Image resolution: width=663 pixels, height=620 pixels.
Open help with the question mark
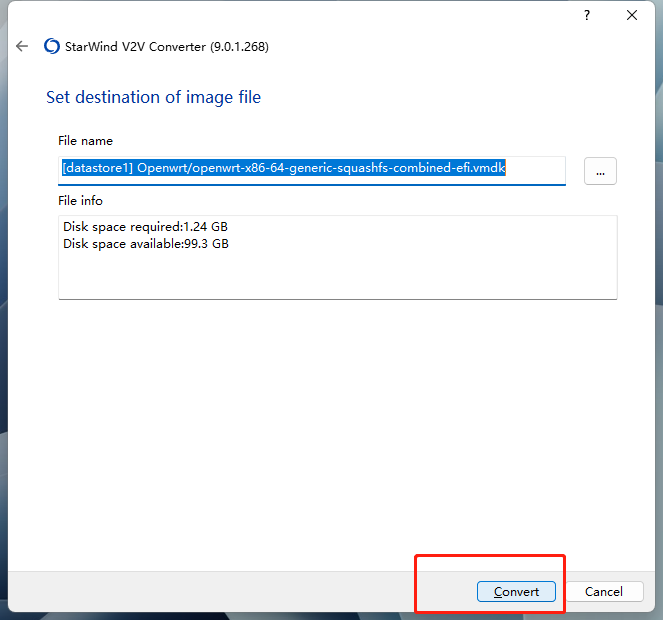tap(587, 15)
